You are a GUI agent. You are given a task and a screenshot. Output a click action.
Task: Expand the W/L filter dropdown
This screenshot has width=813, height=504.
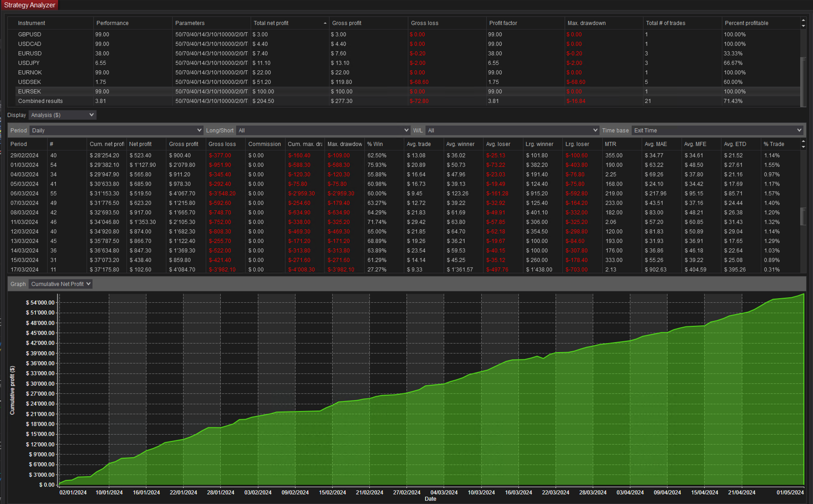512,131
